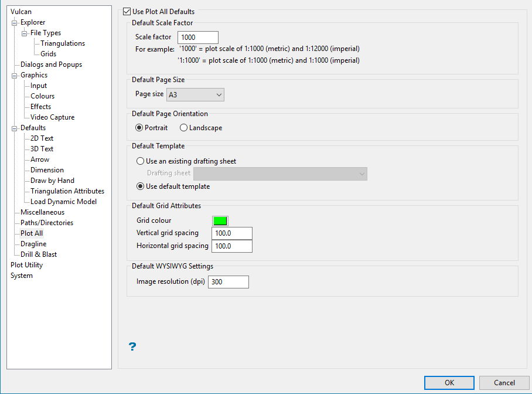The height and width of the screenshot is (394, 532).
Task: Select Vulcan root in the tree
Action: (21, 12)
